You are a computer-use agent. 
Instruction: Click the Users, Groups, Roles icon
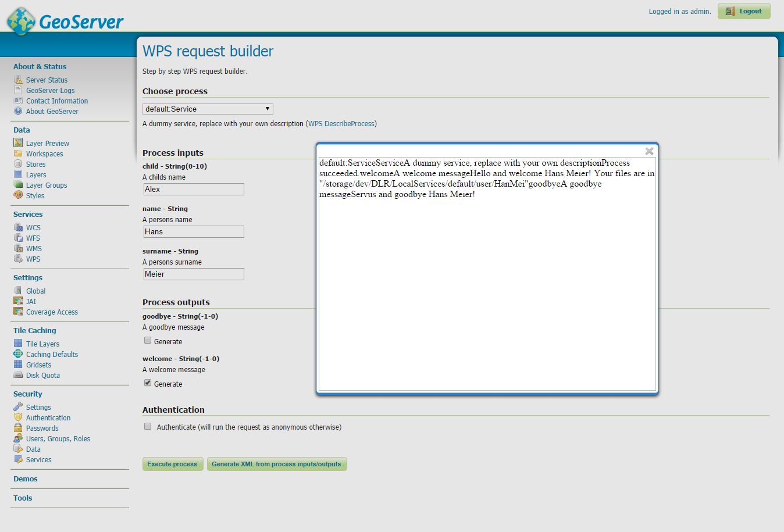click(x=18, y=438)
